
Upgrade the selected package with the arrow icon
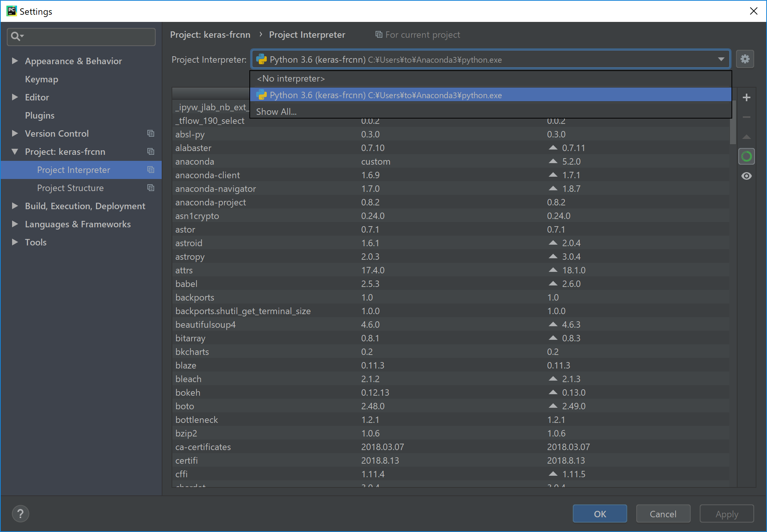pyautogui.click(x=746, y=137)
